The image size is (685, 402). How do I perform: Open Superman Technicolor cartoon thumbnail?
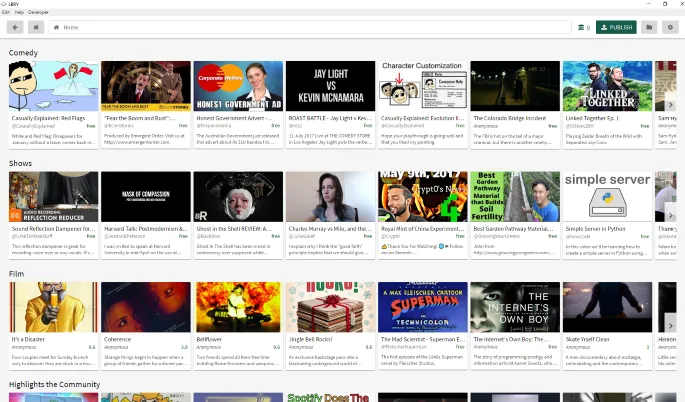[422, 307]
